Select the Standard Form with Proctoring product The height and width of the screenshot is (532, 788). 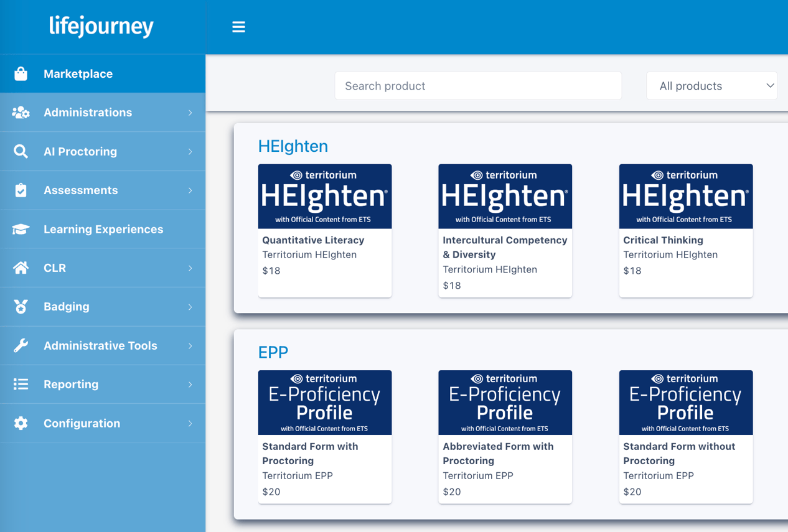click(x=324, y=436)
